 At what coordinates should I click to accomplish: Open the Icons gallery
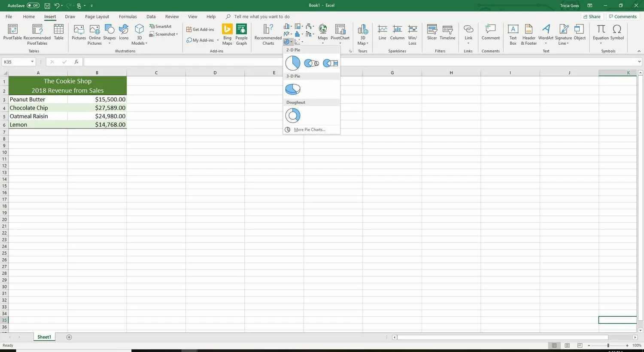[x=124, y=33]
